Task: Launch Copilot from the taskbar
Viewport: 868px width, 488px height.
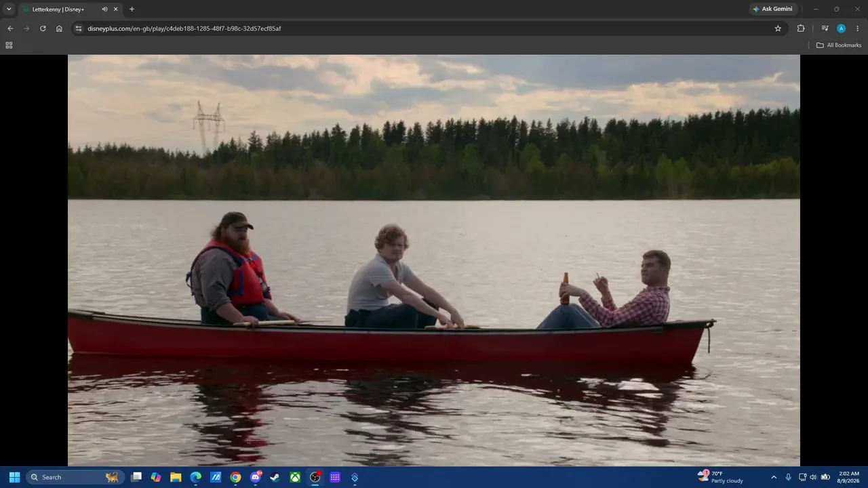Action: [156, 477]
